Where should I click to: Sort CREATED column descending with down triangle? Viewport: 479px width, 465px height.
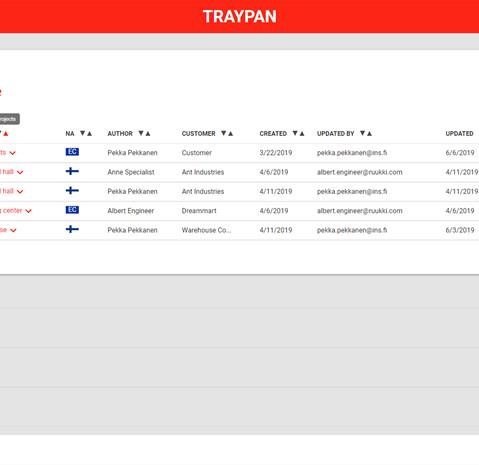click(295, 133)
